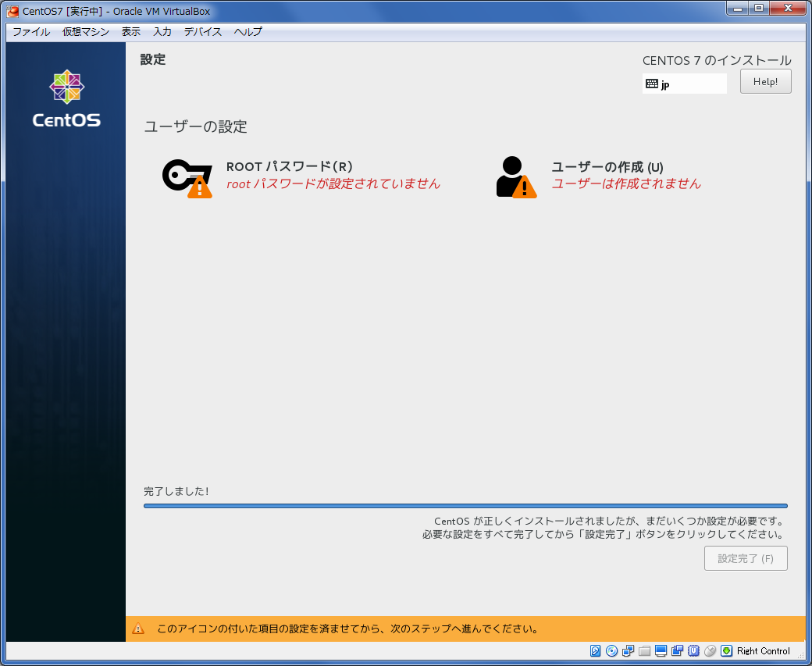Image resolution: width=812 pixels, height=666 pixels.
Task: Click the CPU virtualization chip status icon
Action: click(x=693, y=651)
